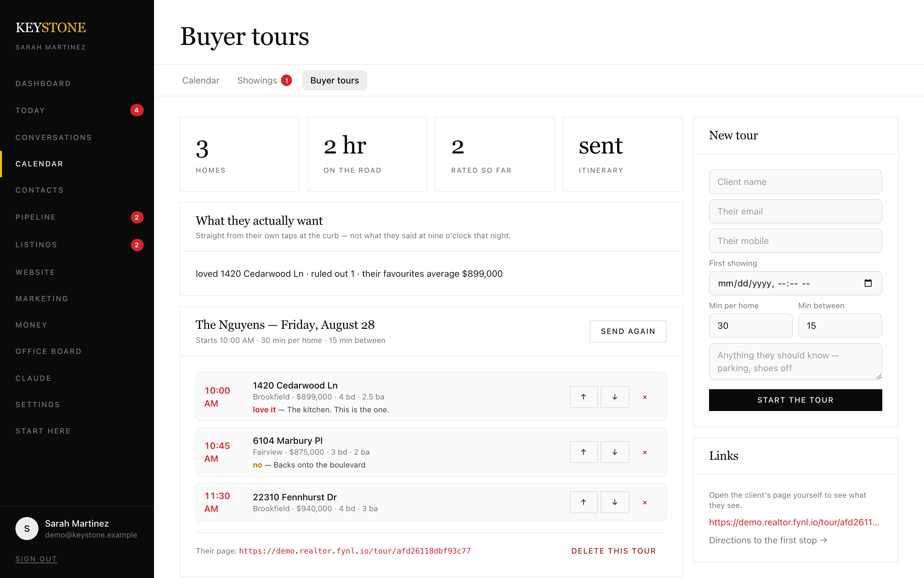Go to Dashboard in sidebar
Viewport: 924px width, 578px height.
click(x=77, y=83)
